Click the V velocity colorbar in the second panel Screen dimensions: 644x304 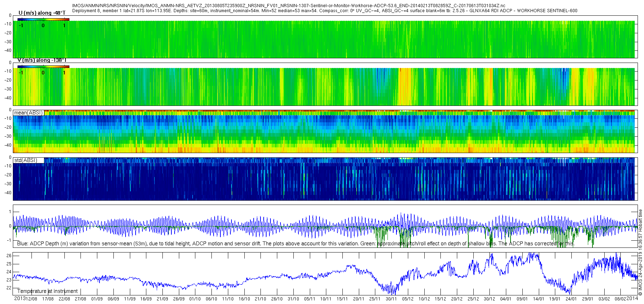(43, 67)
